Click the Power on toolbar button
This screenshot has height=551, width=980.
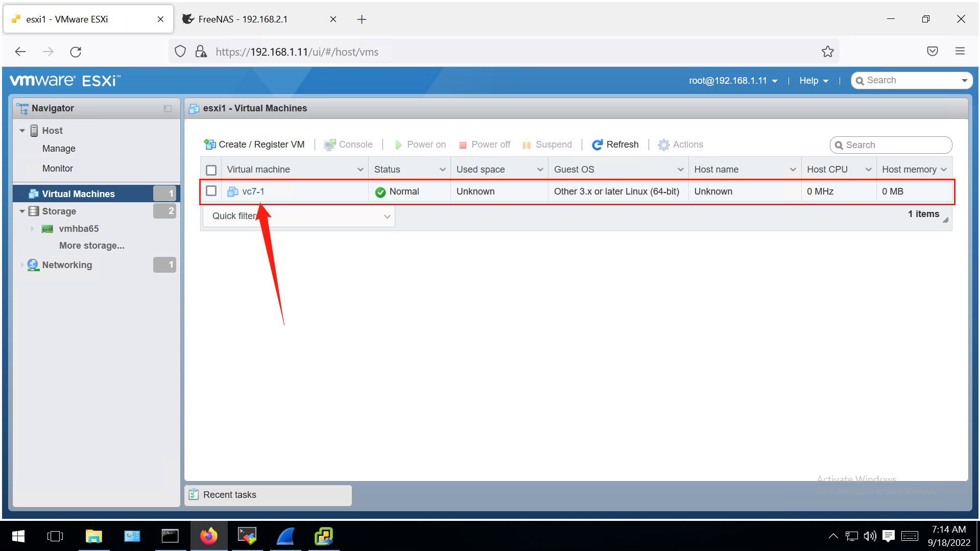(420, 145)
